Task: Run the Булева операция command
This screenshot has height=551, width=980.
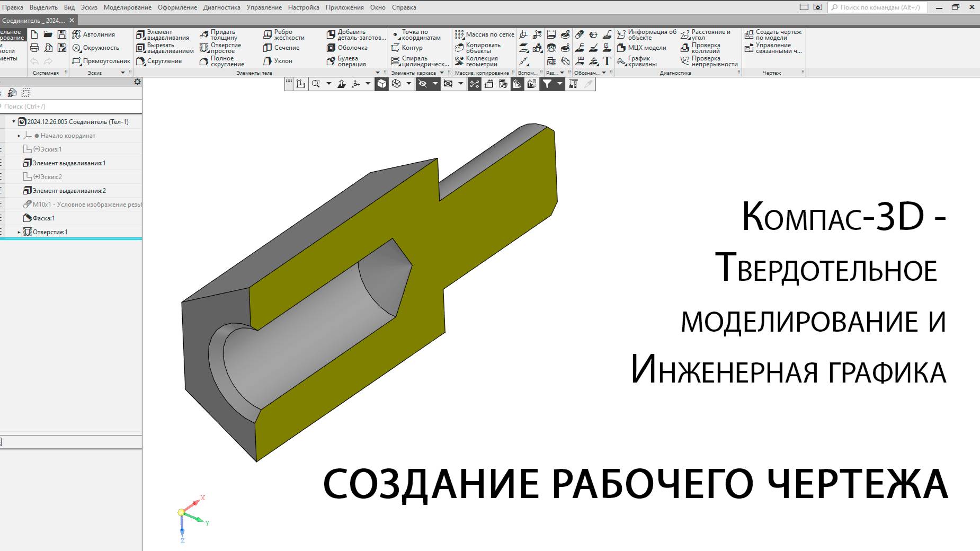Action: click(346, 61)
